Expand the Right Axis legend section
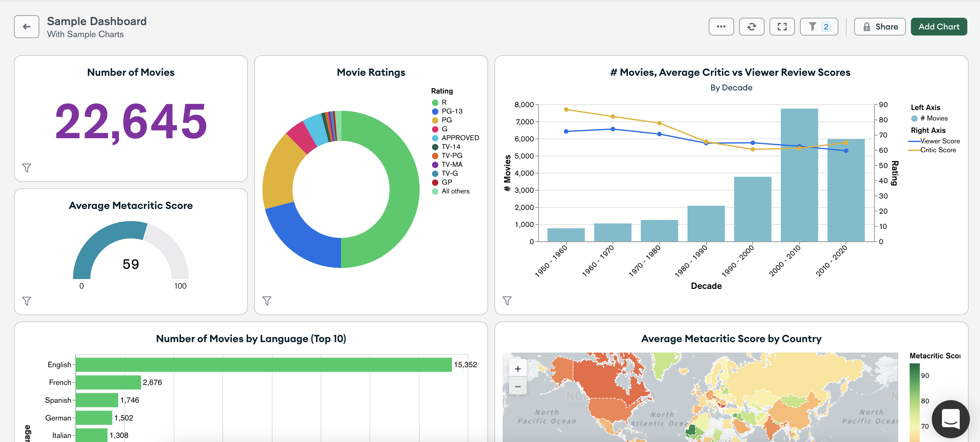This screenshot has width=980, height=442. point(927,131)
